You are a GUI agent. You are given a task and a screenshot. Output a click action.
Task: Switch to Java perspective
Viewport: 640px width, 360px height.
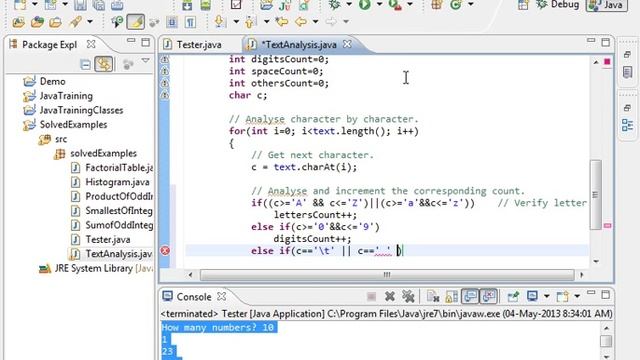point(607,5)
